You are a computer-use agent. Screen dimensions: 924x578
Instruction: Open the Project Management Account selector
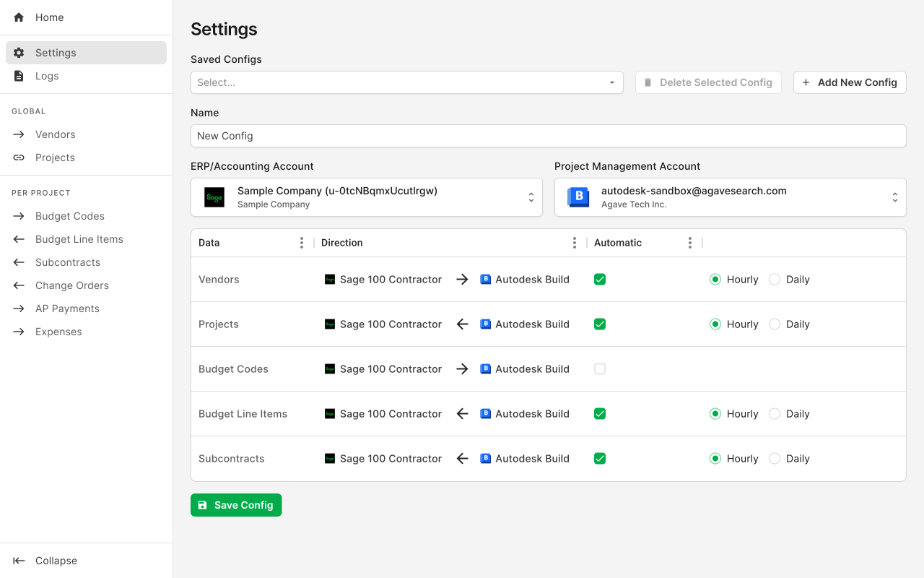click(x=731, y=197)
